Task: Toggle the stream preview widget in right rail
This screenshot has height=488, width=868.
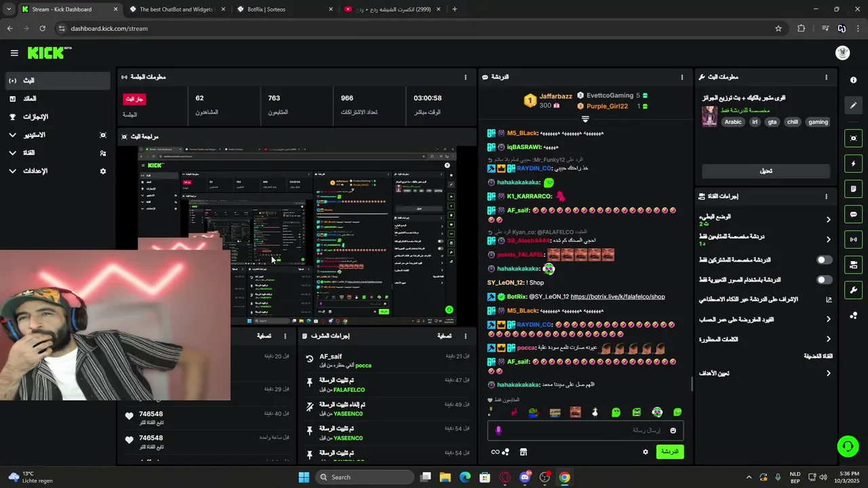Action: pyautogui.click(x=853, y=138)
